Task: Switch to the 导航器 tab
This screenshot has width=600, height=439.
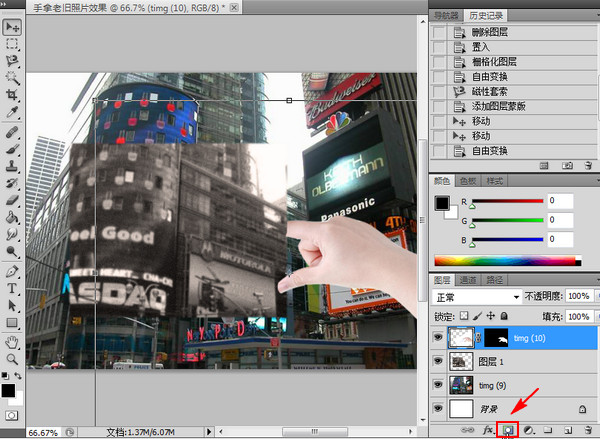Action: (446, 16)
